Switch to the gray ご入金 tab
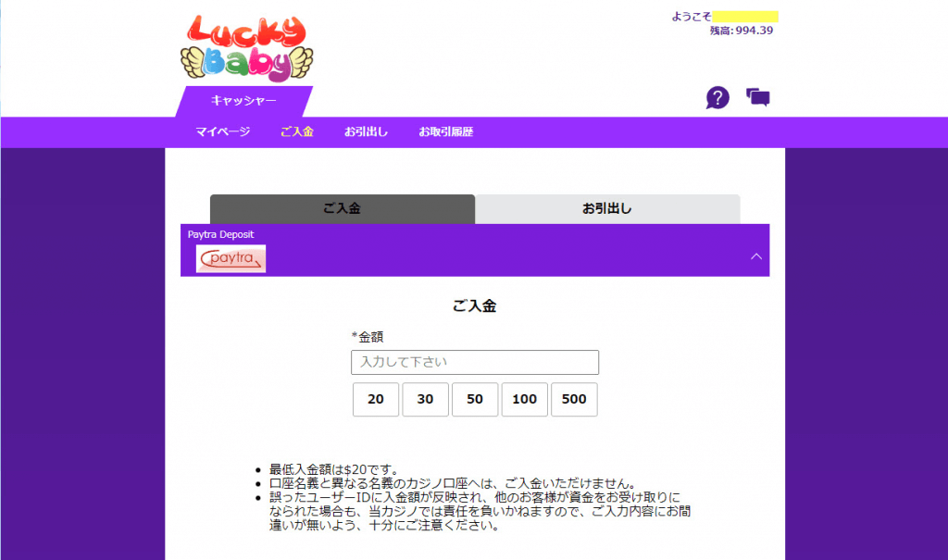Screen dimensions: 948x560 tap(343, 208)
